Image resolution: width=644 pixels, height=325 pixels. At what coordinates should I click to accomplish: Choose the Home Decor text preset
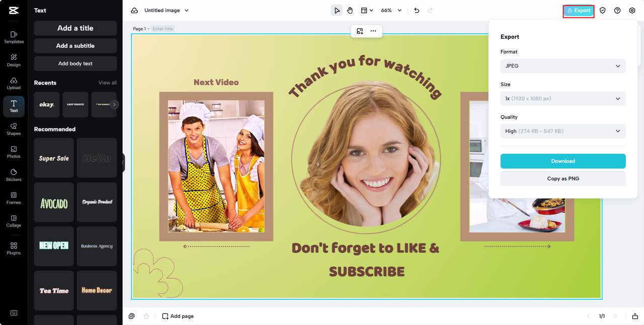pos(97,291)
